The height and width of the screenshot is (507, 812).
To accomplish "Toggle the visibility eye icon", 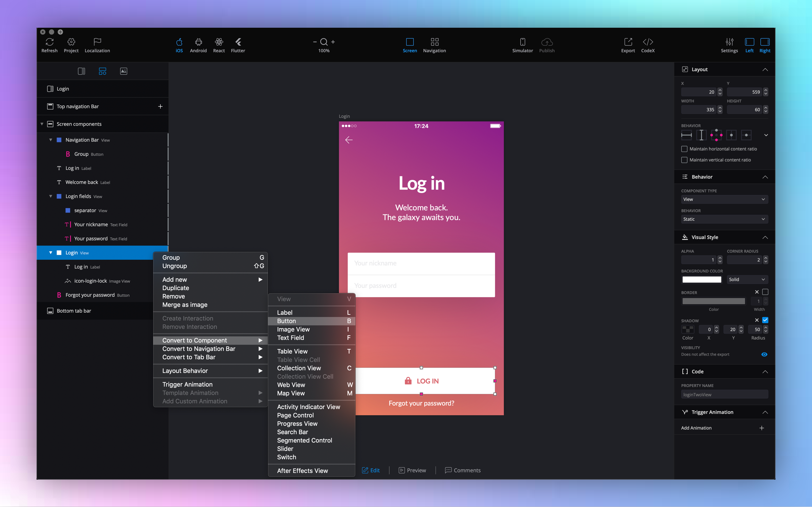I will (x=764, y=354).
